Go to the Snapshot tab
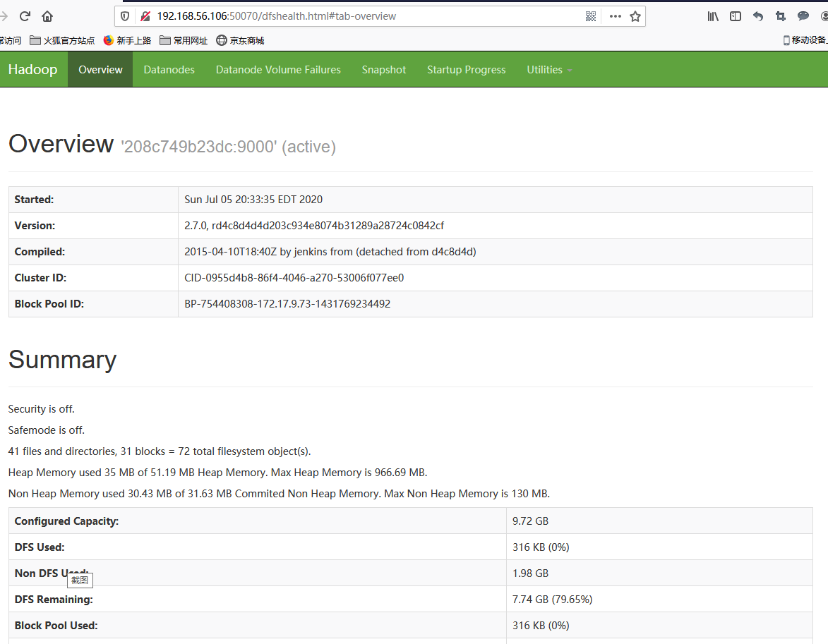 click(x=384, y=70)
